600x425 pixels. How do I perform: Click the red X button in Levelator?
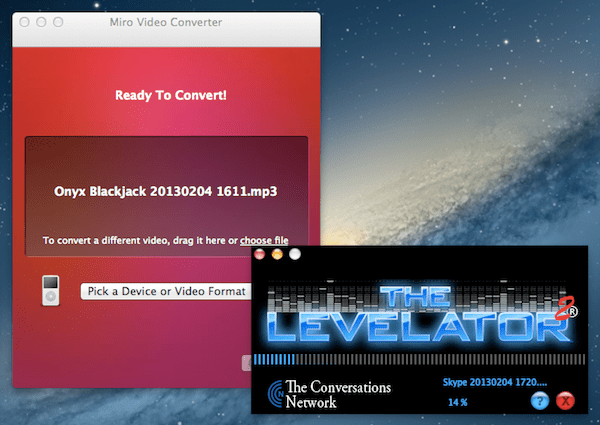pyautogui.click(x=565, y=401)
